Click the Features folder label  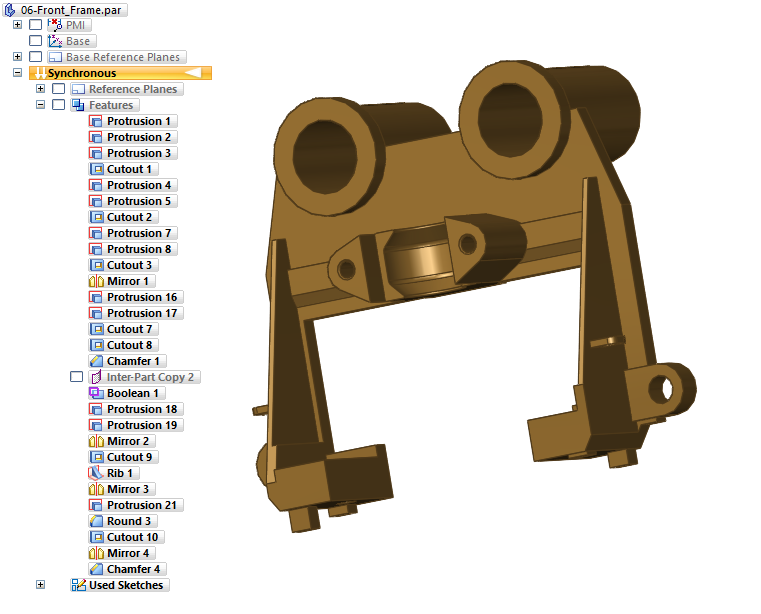click(x=111, y=105)
